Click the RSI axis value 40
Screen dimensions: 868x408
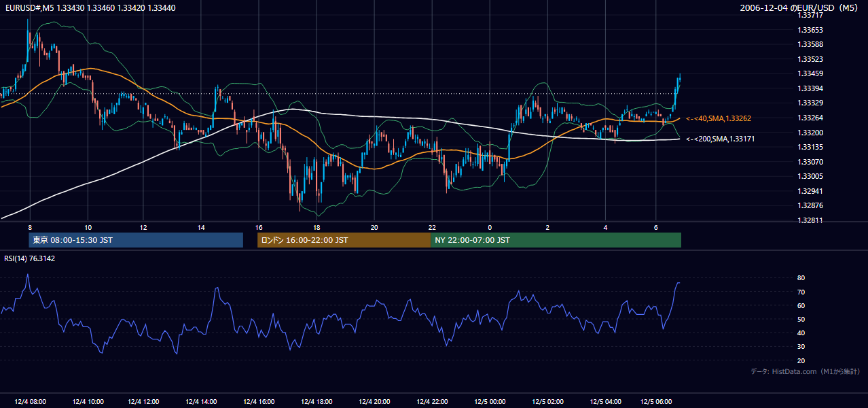pos(801,333)
